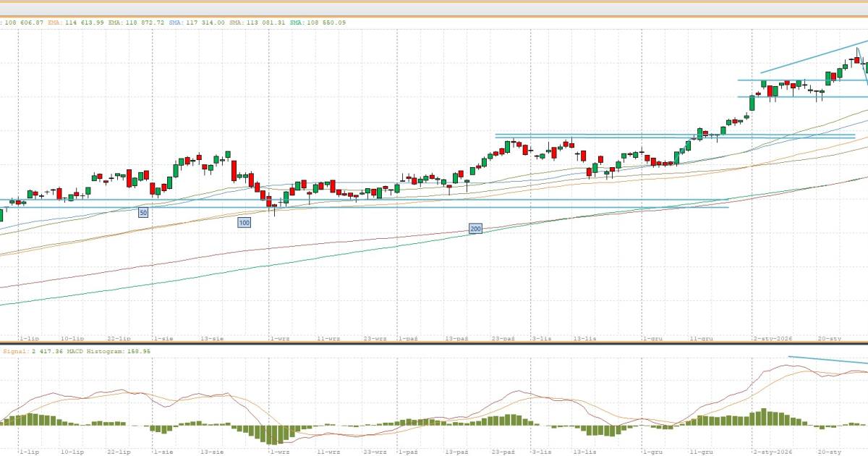Click the 200 moving average tag
The height and width of the screenshot is (456, 868).
tap(475, 229)
